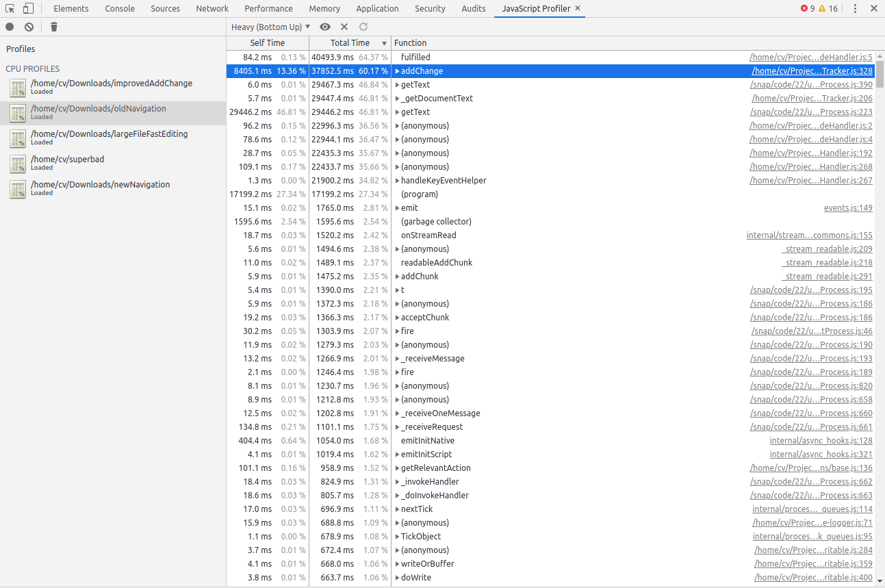Focus selected function using the eye icon

(x=325, y=27)
